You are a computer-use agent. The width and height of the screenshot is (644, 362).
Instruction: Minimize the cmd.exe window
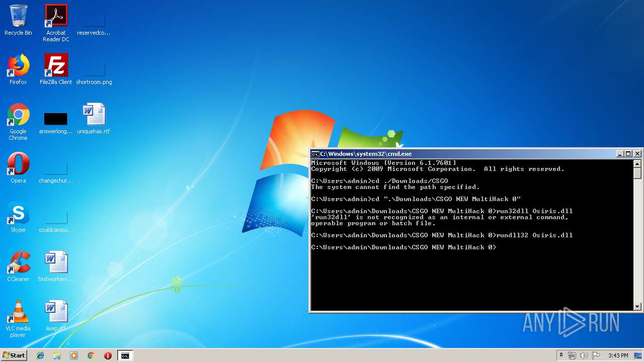(x=620, y=154)
